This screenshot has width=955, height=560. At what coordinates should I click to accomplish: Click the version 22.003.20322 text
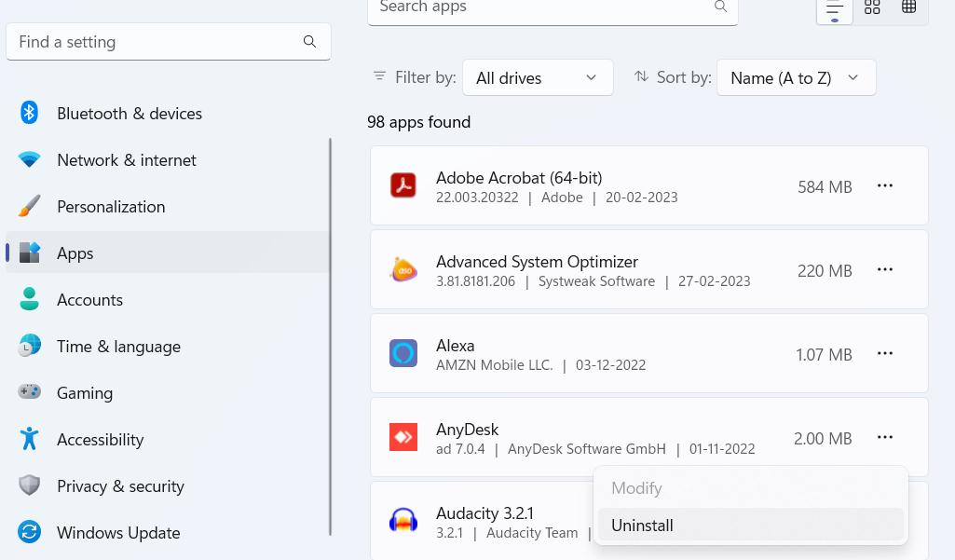(x=477, y=198)
